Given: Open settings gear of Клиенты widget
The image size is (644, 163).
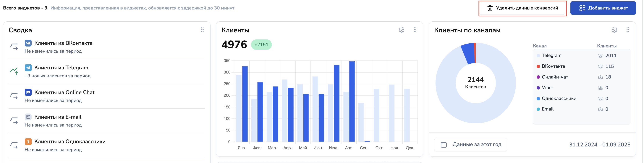Looking at the screenshot, I should (x=402, y=30).
